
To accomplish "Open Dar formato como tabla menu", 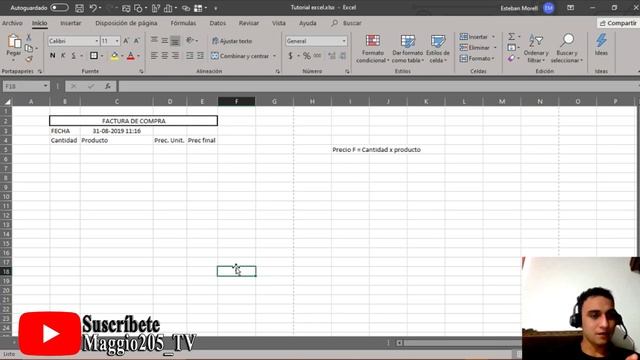I will pos(407,49).
